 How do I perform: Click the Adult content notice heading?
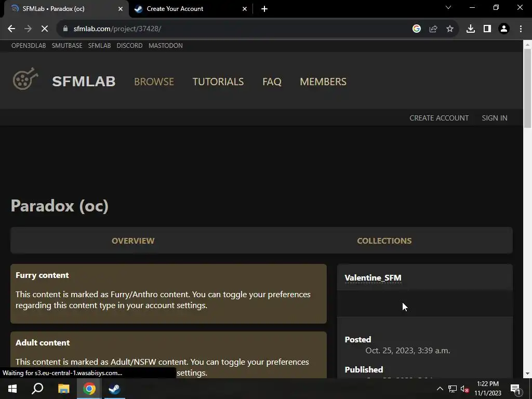tap(43, 343)
